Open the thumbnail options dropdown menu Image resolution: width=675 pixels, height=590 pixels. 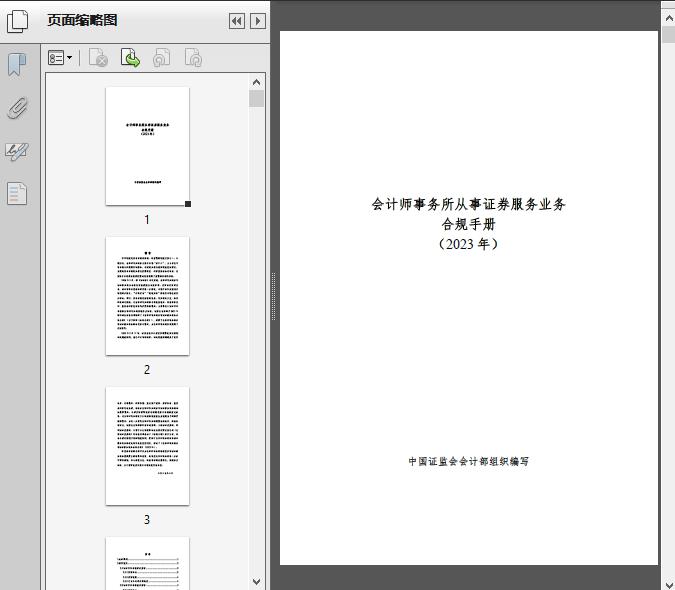pos(60,58)
